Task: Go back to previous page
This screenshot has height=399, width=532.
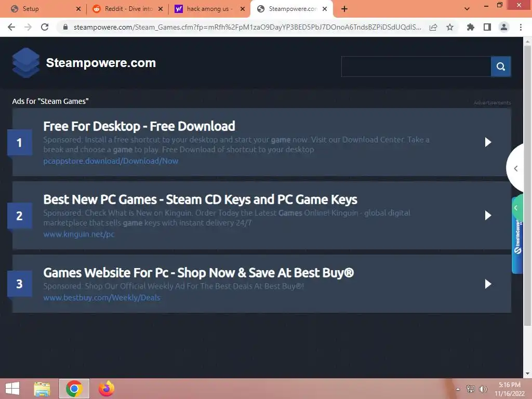Action: tap(11, 27)
